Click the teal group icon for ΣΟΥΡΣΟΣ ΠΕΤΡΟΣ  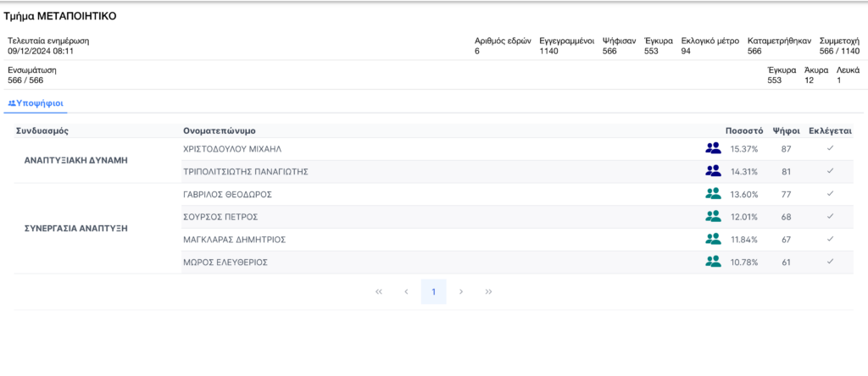(713, 217)
